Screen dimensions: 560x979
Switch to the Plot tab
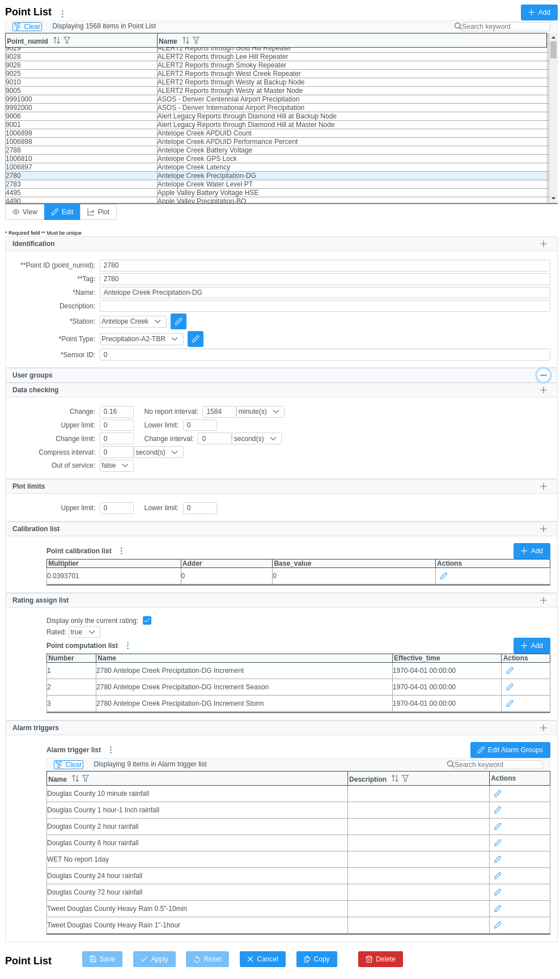click(x=99, y=212)
